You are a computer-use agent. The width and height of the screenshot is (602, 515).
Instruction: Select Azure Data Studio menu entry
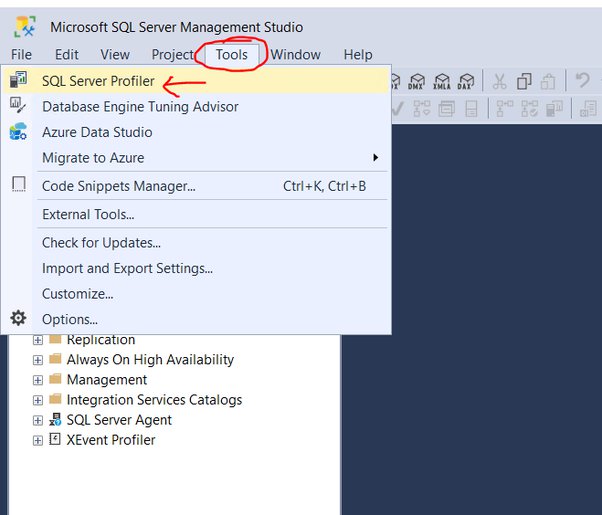pyautogui.click(x=196, y=132)
